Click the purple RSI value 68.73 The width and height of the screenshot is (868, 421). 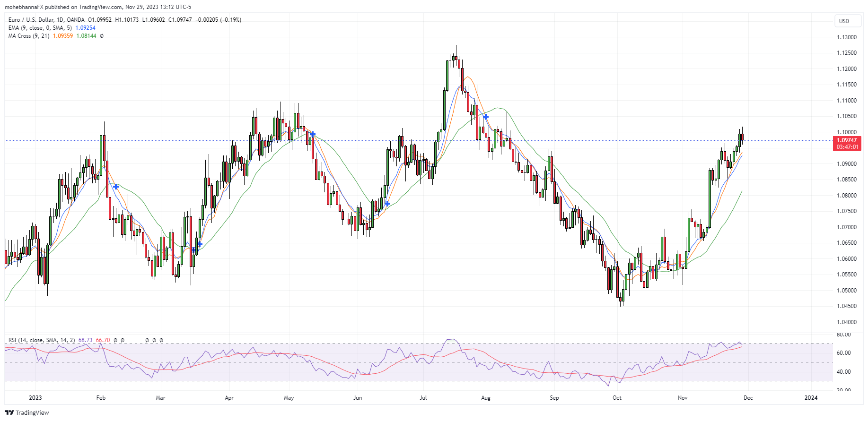tap(86, 340)
